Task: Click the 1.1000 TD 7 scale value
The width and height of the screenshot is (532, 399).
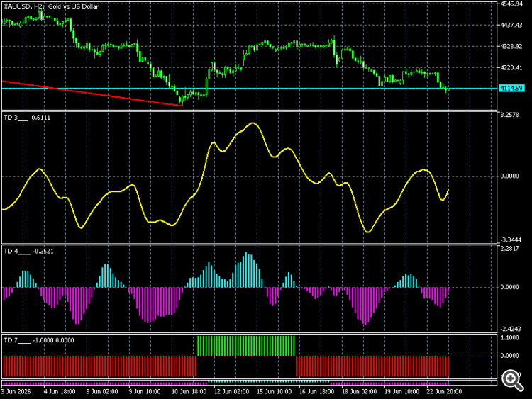Action: pyautogui.click(x=509, y=337)
